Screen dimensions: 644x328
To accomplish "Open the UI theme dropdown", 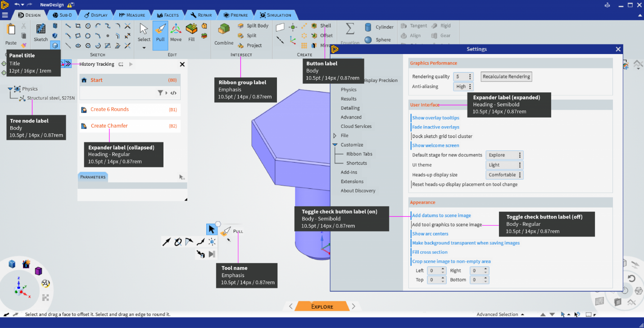I will (x=504, y=165).
